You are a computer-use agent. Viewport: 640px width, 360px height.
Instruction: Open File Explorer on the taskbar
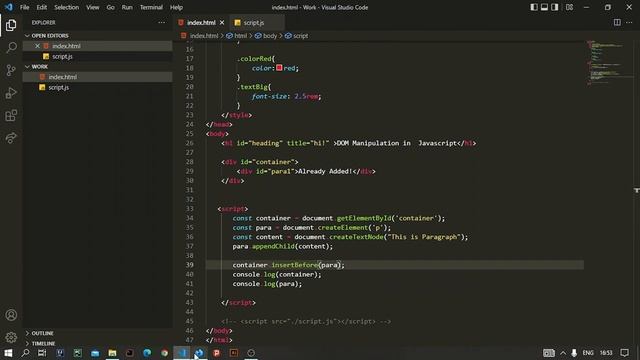[x=112, y=353]
